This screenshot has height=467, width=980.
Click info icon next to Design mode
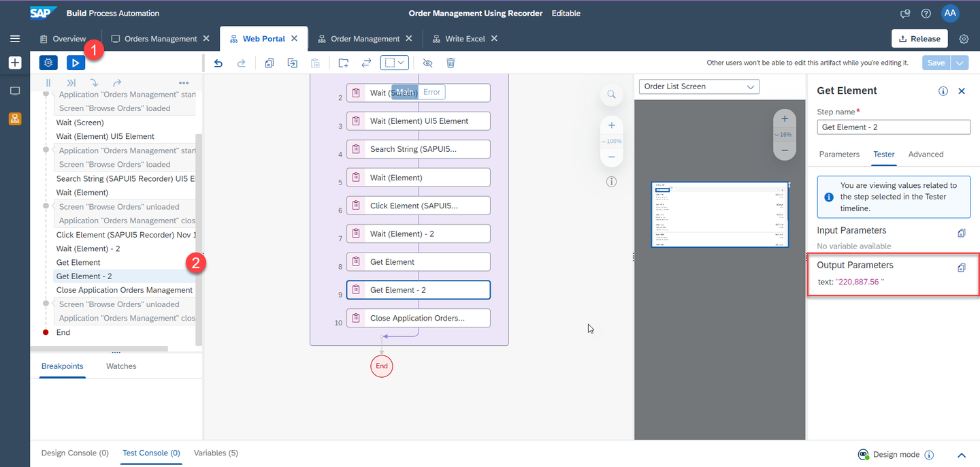point(930,455)
